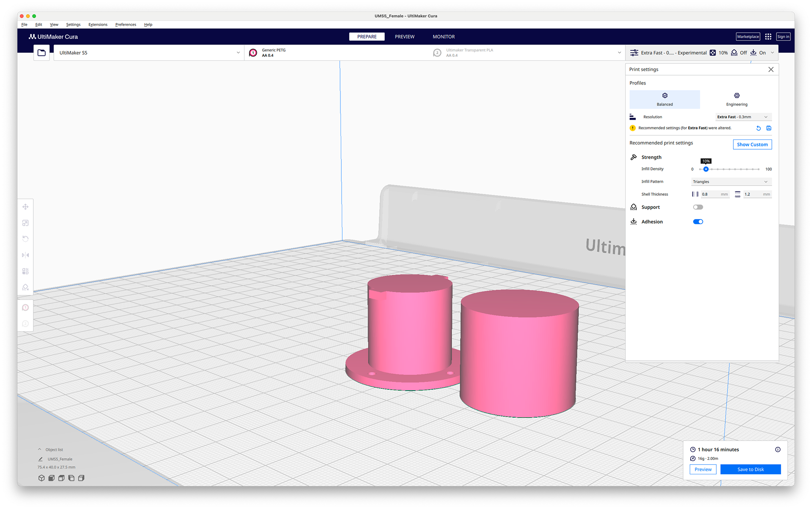Click Save to Disk button

(x=751, y=469)
